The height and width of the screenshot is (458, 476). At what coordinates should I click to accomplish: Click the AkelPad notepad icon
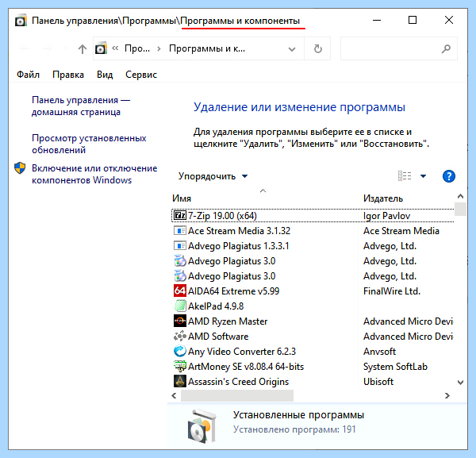pos(180,306)
